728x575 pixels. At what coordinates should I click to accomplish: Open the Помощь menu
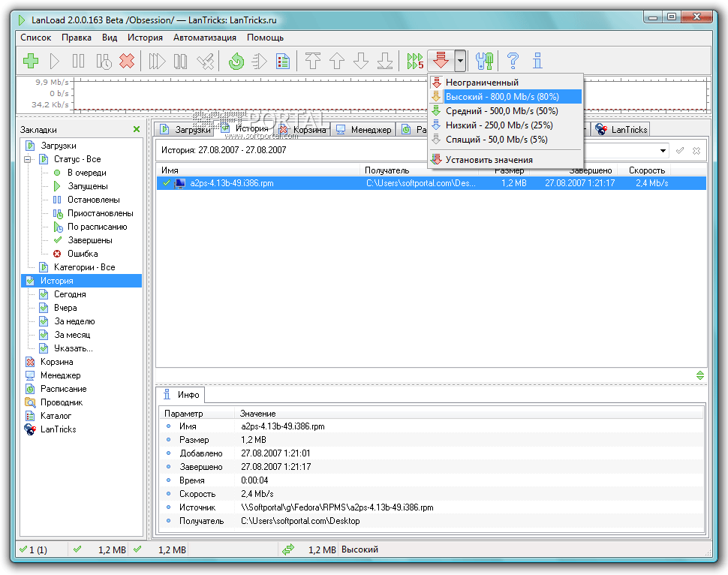[x=265, y=38]
